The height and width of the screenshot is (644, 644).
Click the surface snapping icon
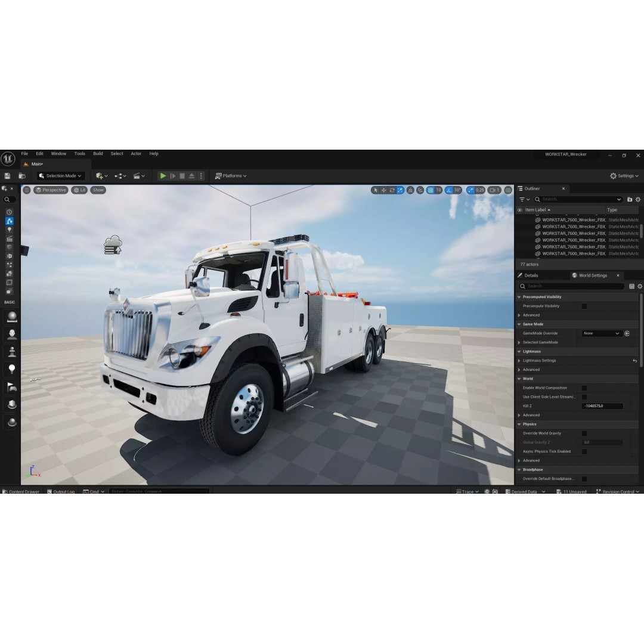(420, 190)
